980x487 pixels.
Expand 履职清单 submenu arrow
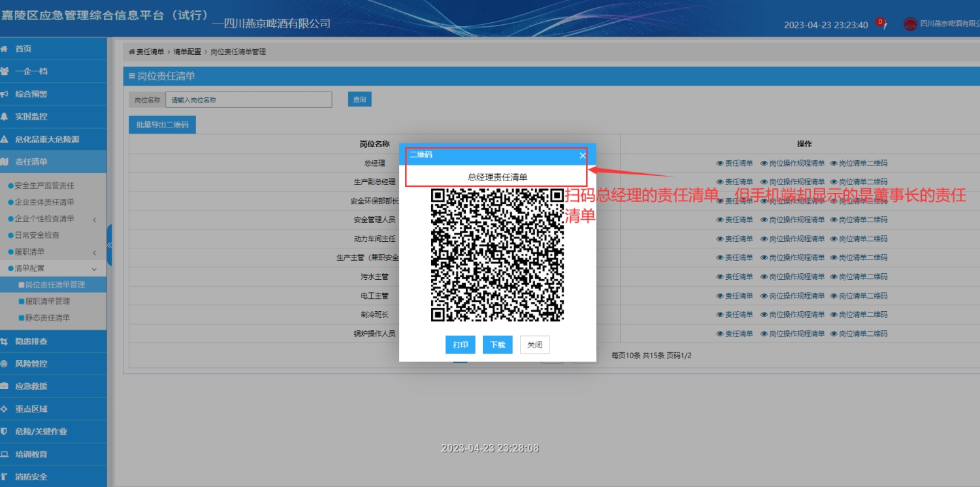click(x=94, y=252)
